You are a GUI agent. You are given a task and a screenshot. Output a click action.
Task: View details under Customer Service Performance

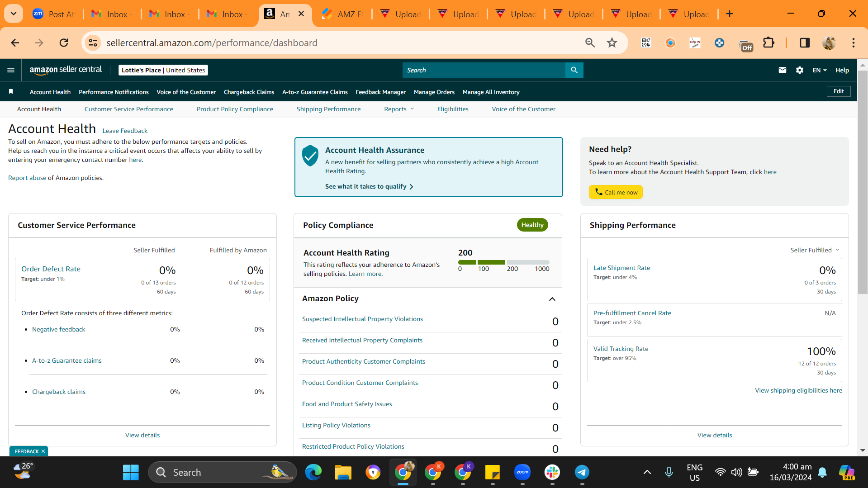pyautogui.click(x=142, y=435)
